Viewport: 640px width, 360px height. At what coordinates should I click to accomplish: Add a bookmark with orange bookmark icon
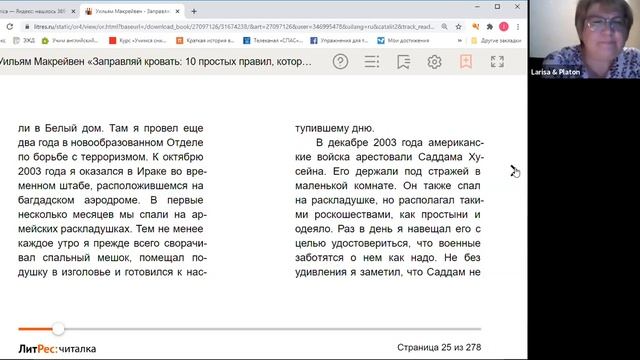(x=466, y=62)
